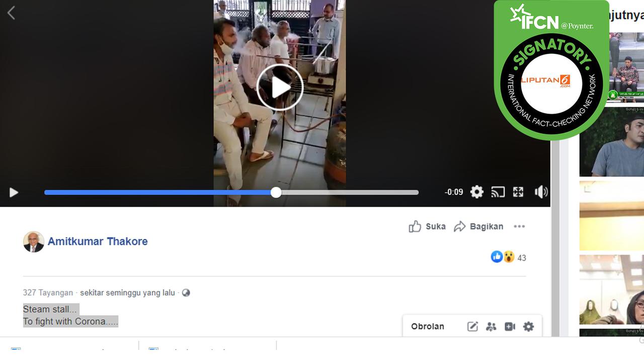Compose a new message in Obrolan

point(472,326)
